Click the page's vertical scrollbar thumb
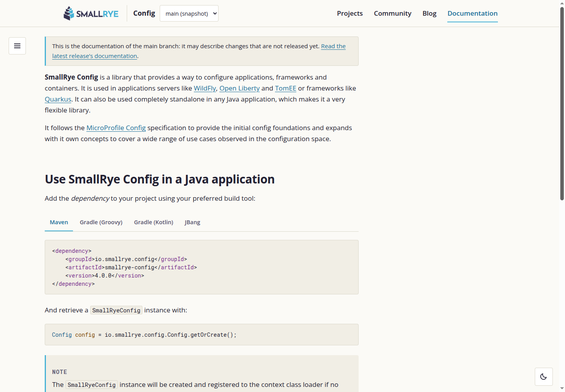565x392 pixels. (562, 103)
